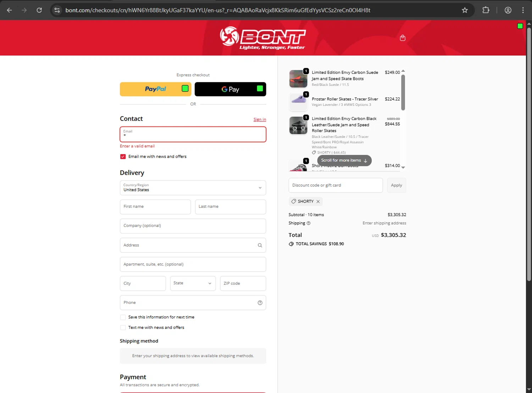Screen dimensions: 532x393
Task: Click the Envy Carbon Suede boots thumbnail
Action: point(298,78)
